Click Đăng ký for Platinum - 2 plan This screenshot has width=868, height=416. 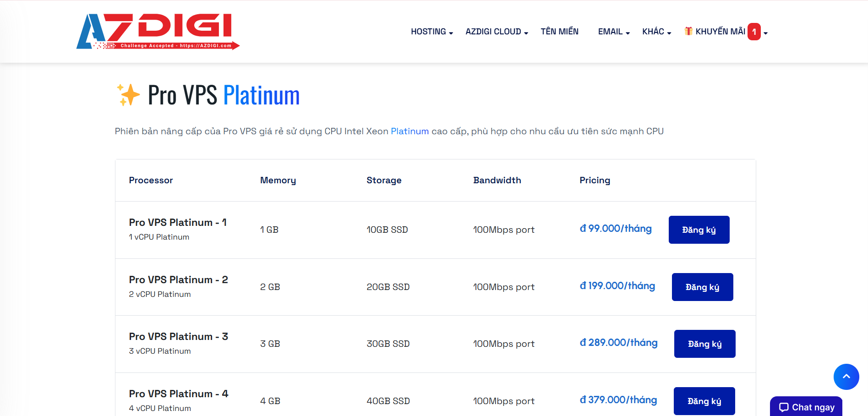(702, 287)
